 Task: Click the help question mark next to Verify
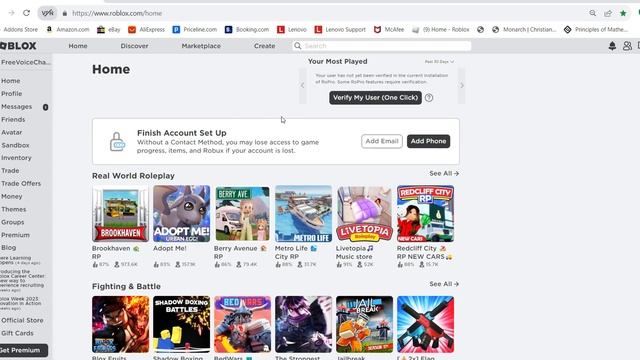(x=429, y=98)
